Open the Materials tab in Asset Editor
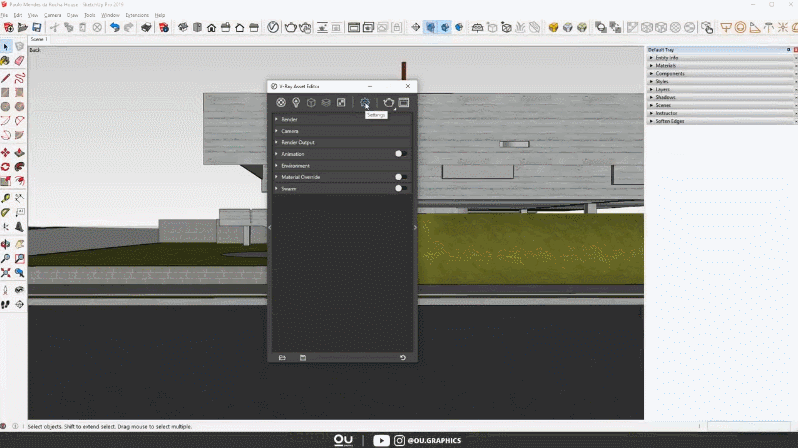Viewport: 798px width, 448px height. coord(281,102)
